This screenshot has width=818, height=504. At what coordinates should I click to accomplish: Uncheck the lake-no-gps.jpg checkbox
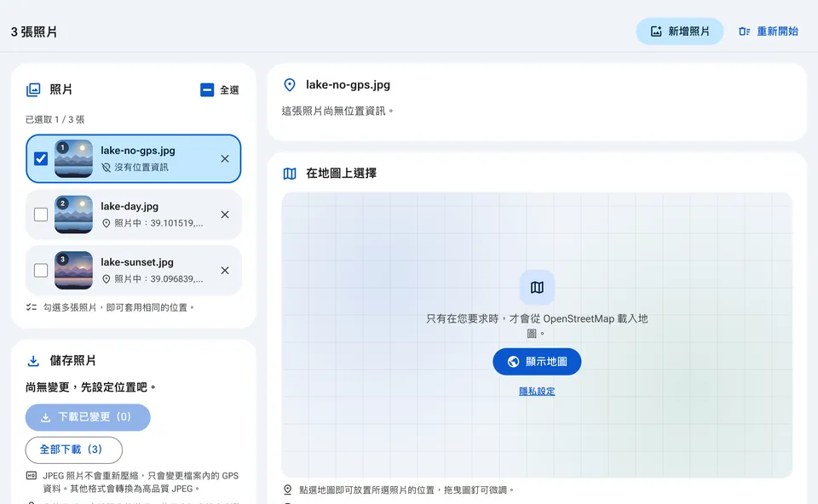point(41,158)
